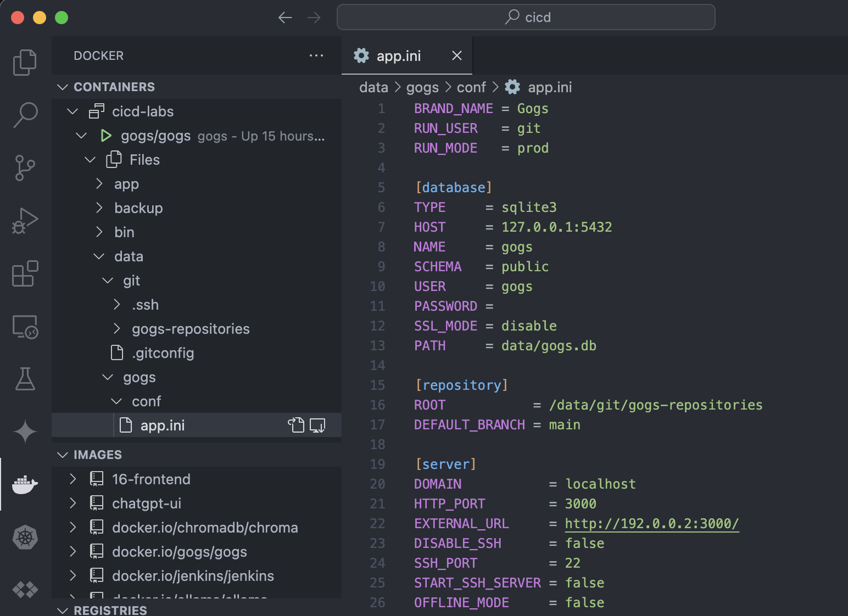Open the sparkle AI assistant view
This screenshot has width=848, height=616.
pyautogui.click(x=25, y=431)
